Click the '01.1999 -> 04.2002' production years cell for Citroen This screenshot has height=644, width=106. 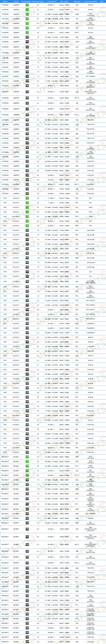pyautogui.click(x=51, y=72)
